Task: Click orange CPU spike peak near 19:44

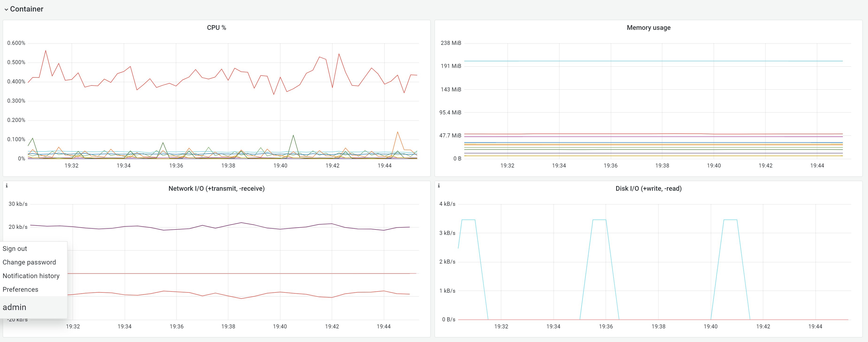Action: coord(398,132)
